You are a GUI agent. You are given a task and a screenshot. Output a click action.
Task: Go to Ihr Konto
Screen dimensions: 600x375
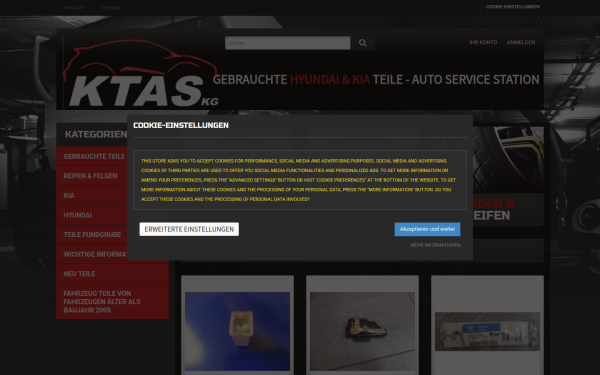(483, 42)
